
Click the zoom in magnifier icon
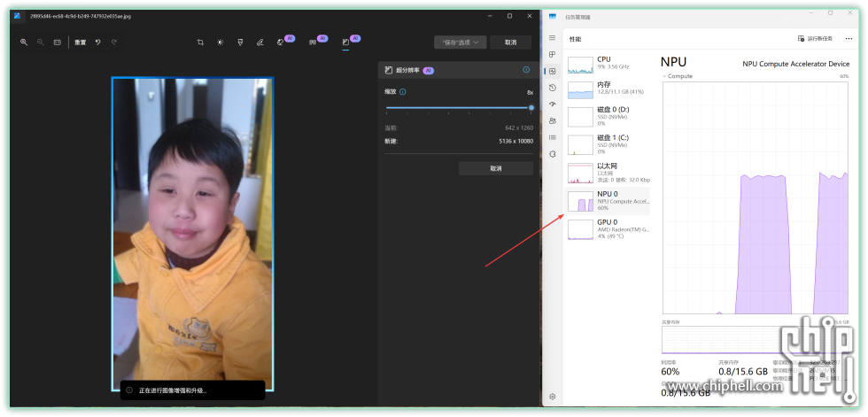pos(24,42)
